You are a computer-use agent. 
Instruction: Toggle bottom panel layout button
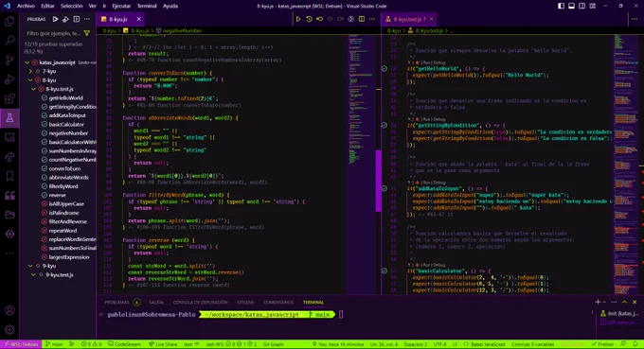coord(571,6)
